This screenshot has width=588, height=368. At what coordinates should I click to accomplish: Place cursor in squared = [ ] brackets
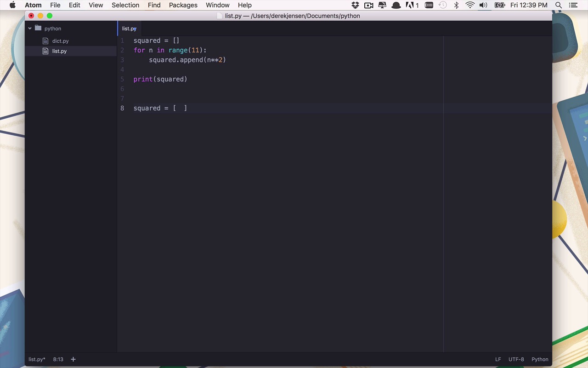tap(180, 108)
